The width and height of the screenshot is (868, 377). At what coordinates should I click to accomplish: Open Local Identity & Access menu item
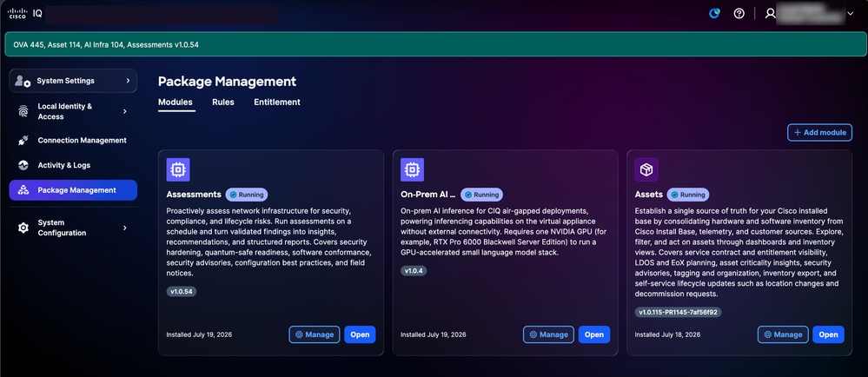[73, 111]
